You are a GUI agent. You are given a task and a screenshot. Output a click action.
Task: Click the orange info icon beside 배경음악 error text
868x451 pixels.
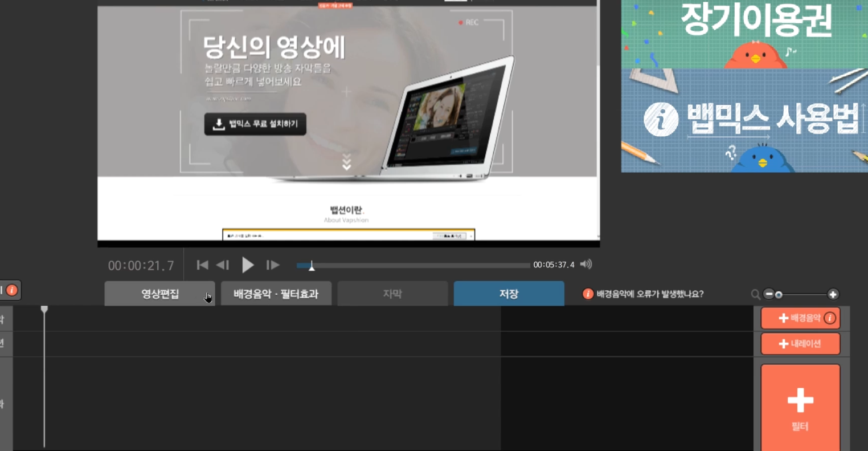588,294
